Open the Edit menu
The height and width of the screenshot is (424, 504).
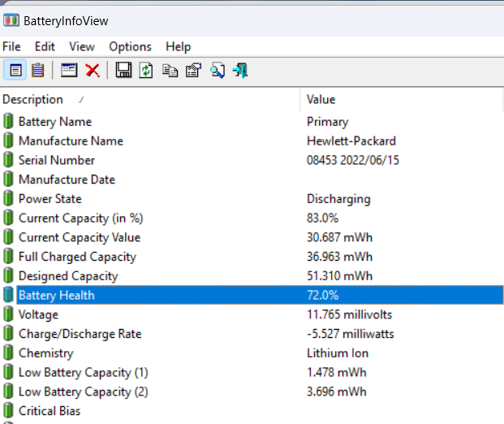45,46
